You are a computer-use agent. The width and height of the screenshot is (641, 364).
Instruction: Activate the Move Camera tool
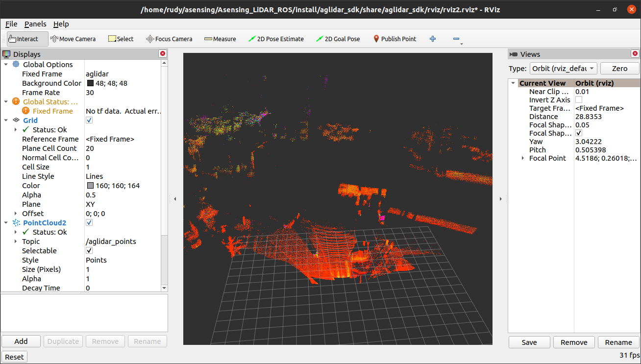click(x=73, y=39)
